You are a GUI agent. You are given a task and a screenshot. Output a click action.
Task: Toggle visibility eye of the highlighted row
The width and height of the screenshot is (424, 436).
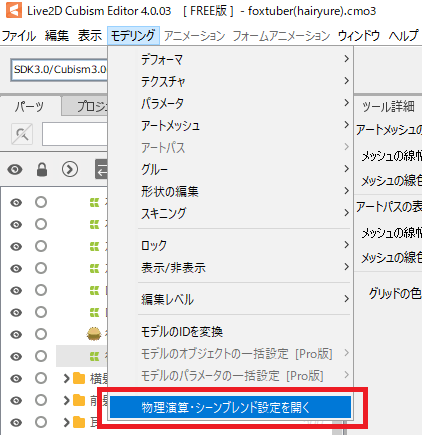(16, 356)
